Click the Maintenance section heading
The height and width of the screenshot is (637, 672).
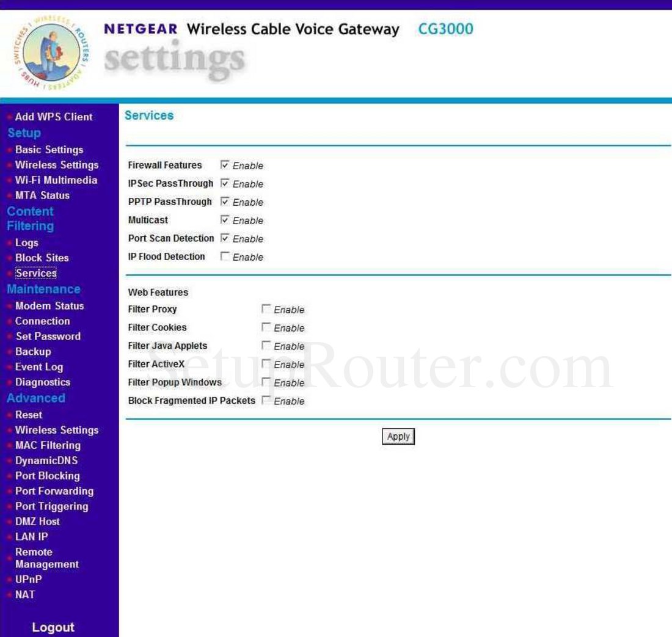(x=43, y=289)
